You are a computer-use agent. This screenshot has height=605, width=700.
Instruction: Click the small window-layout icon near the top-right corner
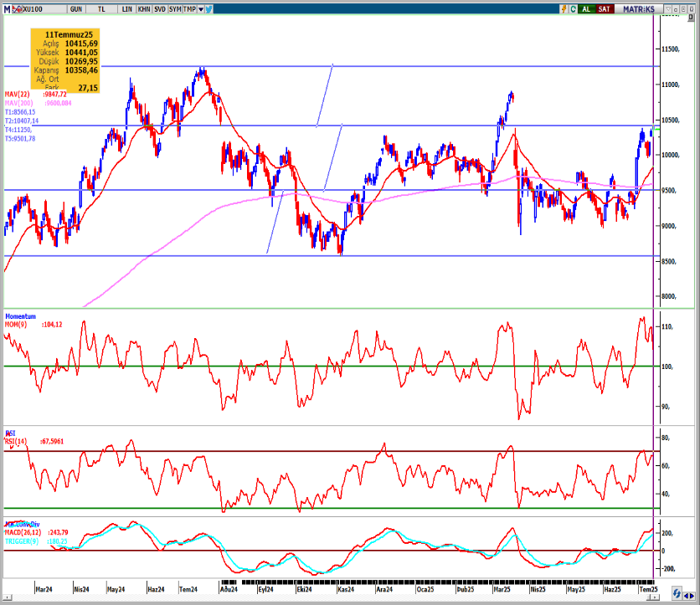[691, 18]
